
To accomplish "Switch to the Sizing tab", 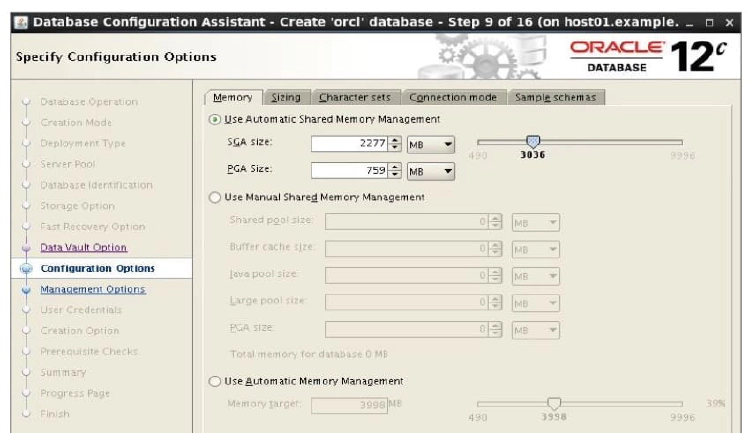I will pos(287,97).
